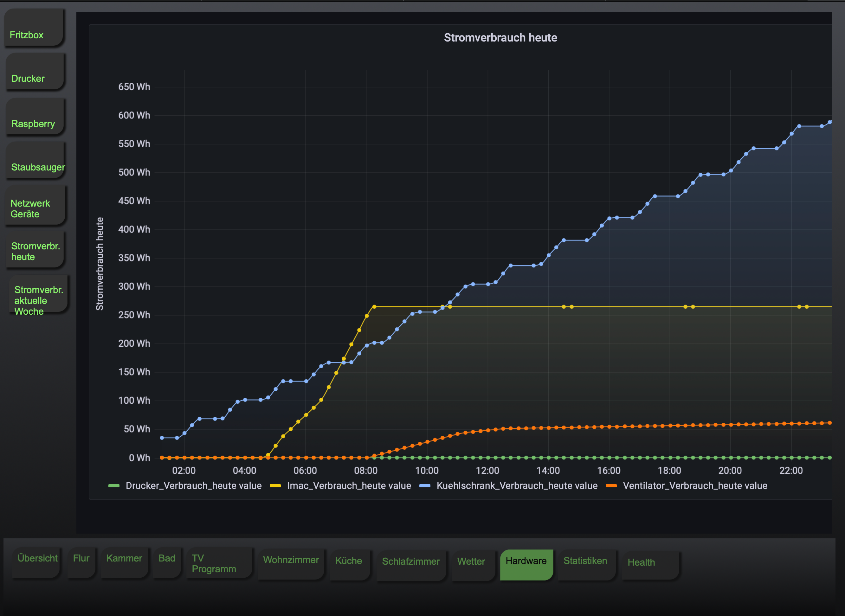The width and height of the screenshot is (845, 616).
Task: Toggle Imac_Verbrauch_heute legend entry
Action: (349, 485)
